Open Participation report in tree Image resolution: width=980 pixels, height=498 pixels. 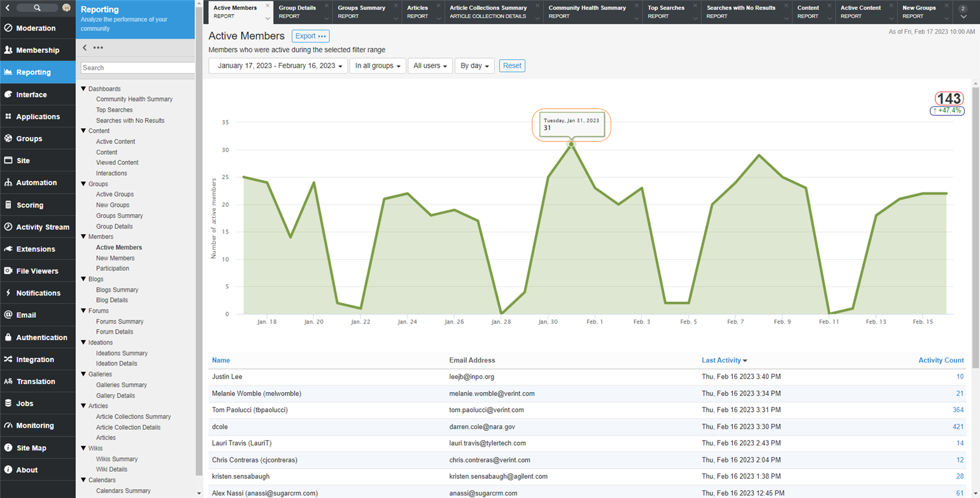tap(113, 269)
